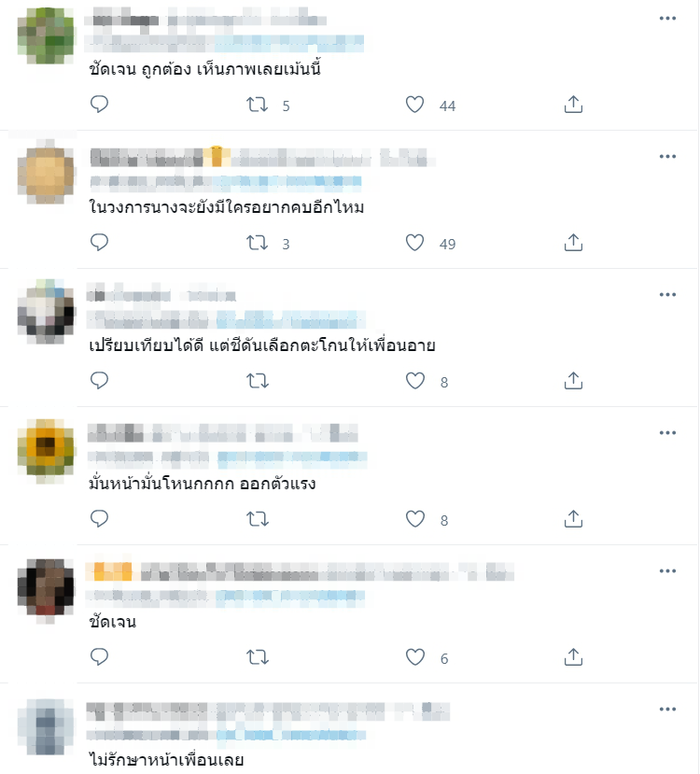Open tweet text ในวงการนางจะยังมีใครอยากคบอีกไหม
The height and width of the screenshot is (774, 700).
click(227, 207)
